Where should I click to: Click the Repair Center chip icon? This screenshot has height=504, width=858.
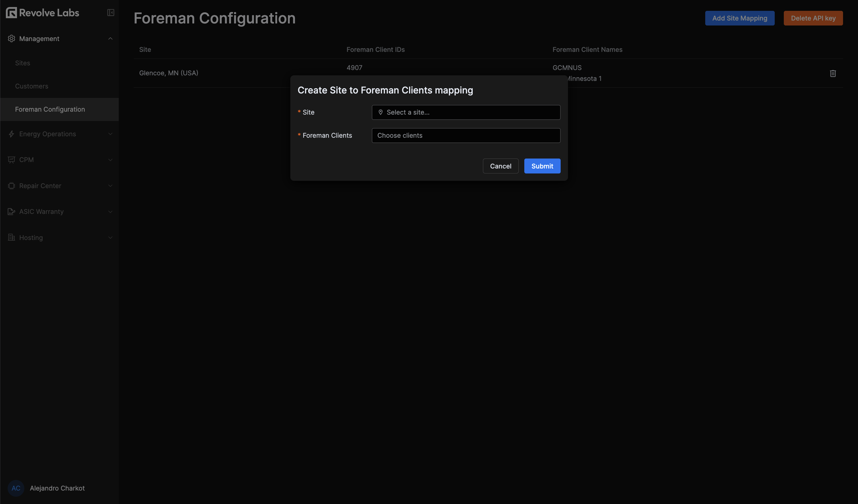coord(11,186)
